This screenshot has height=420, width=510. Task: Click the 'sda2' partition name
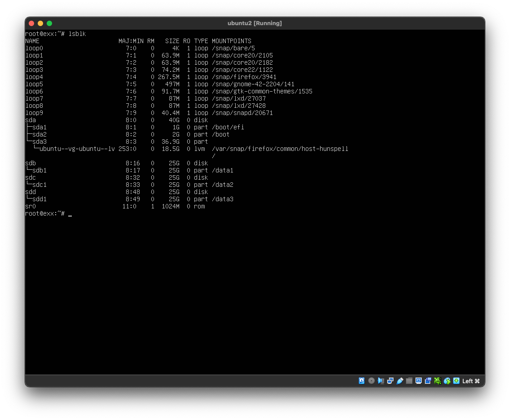coord(40,134)
